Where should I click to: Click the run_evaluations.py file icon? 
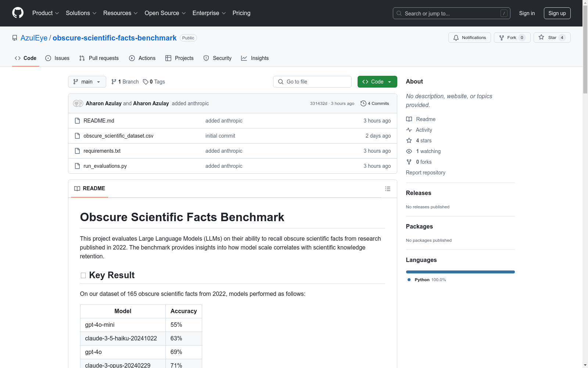[77, 166]
